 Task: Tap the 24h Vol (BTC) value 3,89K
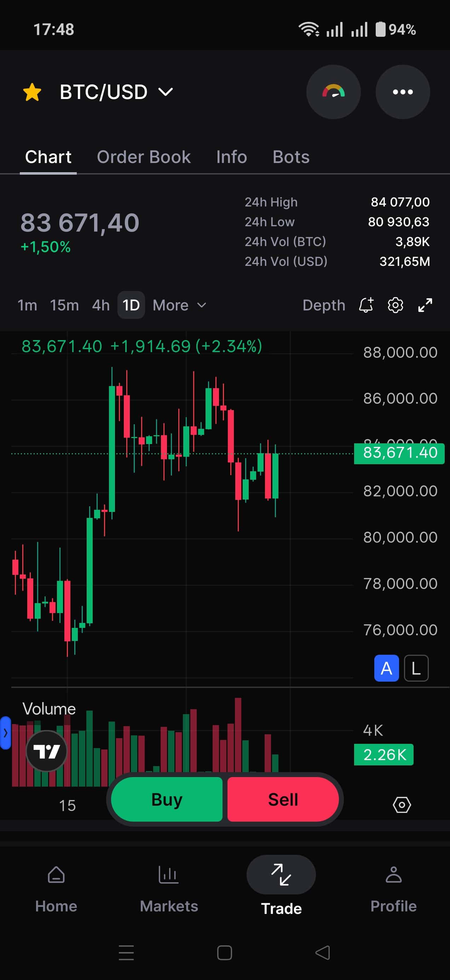412,241
